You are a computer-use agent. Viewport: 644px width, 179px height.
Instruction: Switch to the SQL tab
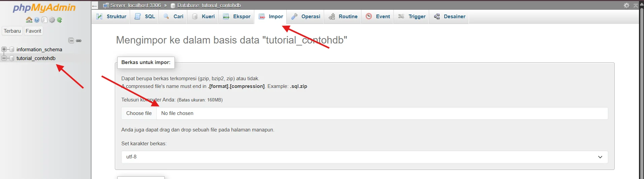pyautogui.click(x=145, y=17)
